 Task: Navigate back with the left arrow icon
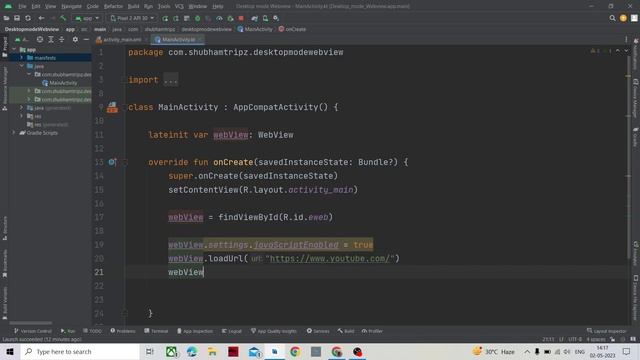pyautogui.click(x=41, y=18)
